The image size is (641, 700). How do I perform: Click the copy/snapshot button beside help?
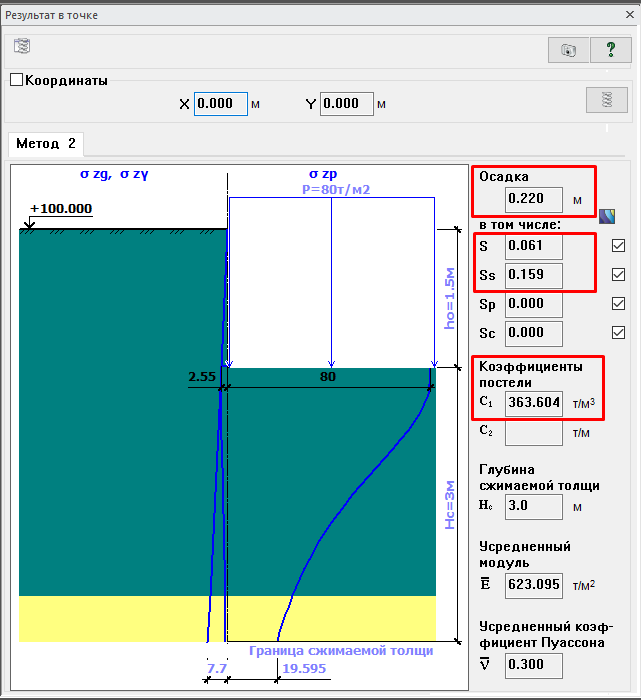pos(569,50)
